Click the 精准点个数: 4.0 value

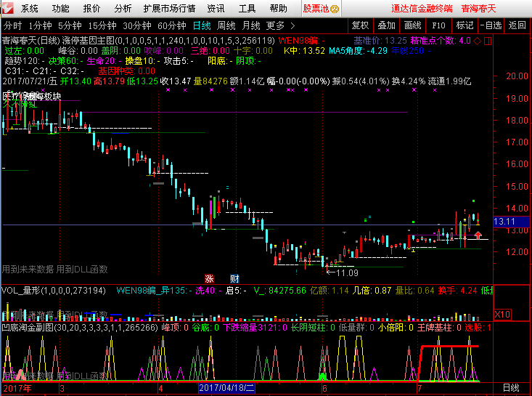coord(441,41)
